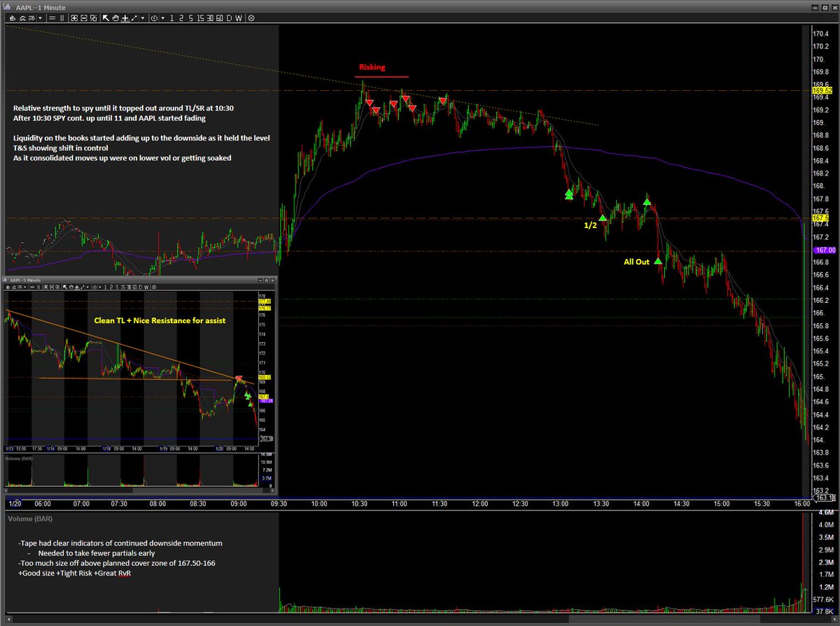Click the yellow 169.52 price label
The image size is (840, 626).
[821, 90]
